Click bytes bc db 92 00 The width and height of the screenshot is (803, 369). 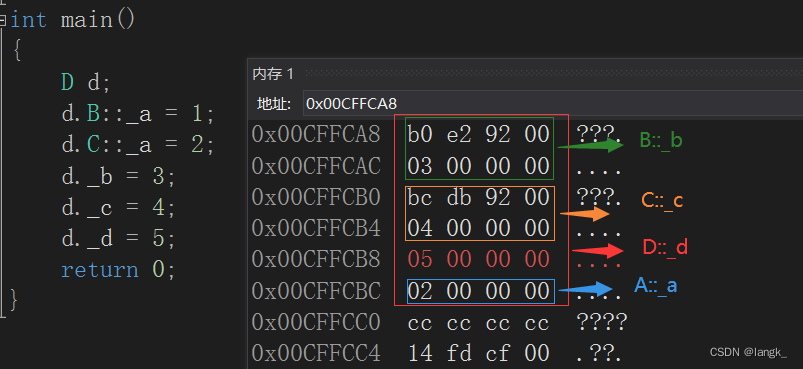[x=479, y=197]
